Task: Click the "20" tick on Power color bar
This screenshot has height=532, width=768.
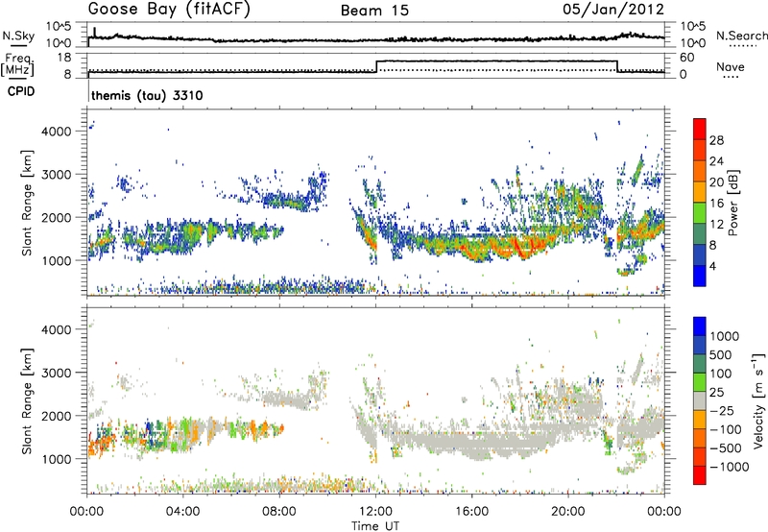Action: click(x=716, y=182)
